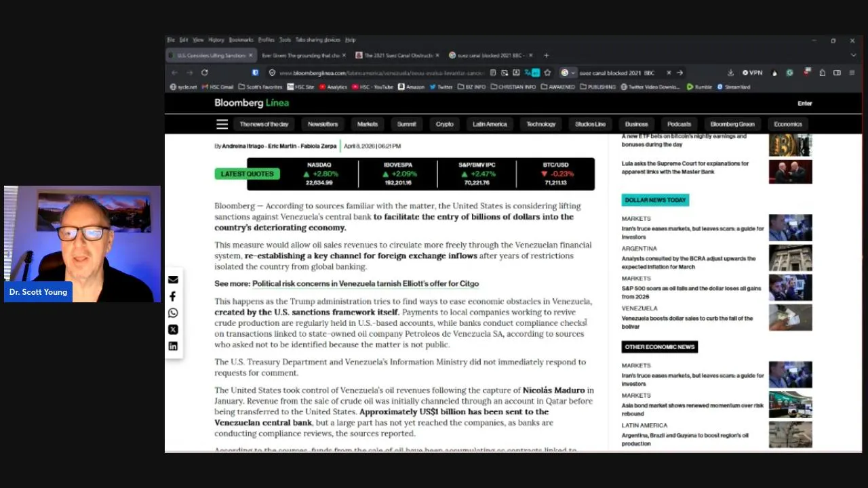The image size is (868, 488).
Task: Open the Bloomberg Green section
Action: (732, 124)
